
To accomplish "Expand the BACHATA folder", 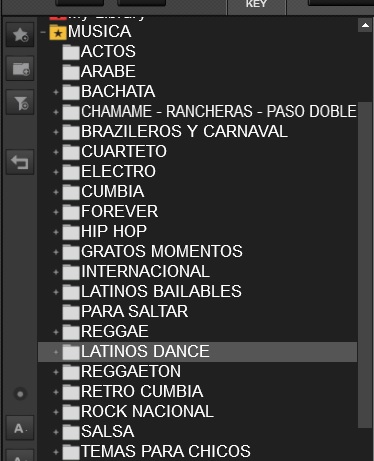I will (56, 92).
